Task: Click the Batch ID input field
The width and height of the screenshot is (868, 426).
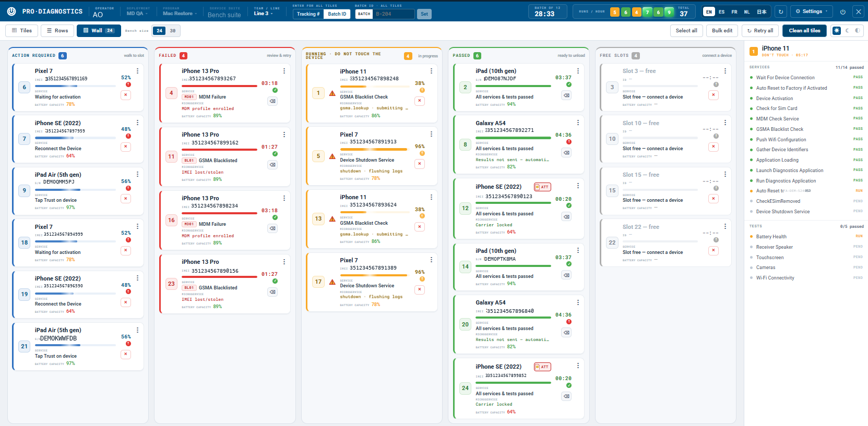Action: [x=394, y=14]
